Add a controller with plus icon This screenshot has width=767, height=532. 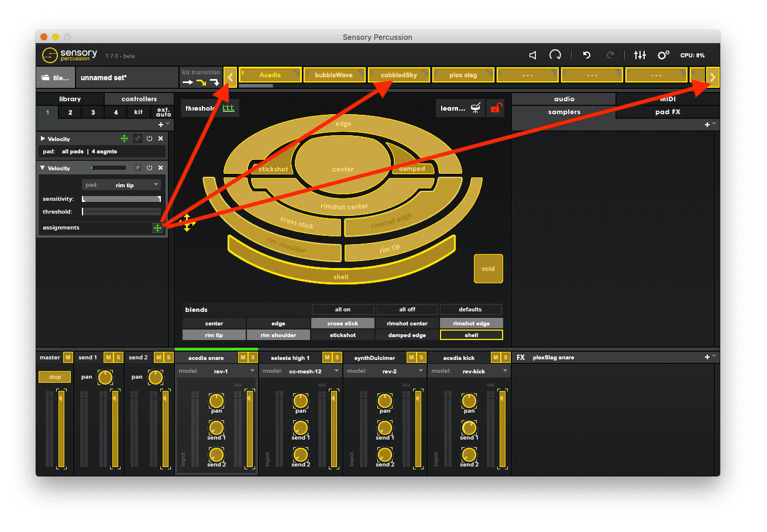coord(161,125)
